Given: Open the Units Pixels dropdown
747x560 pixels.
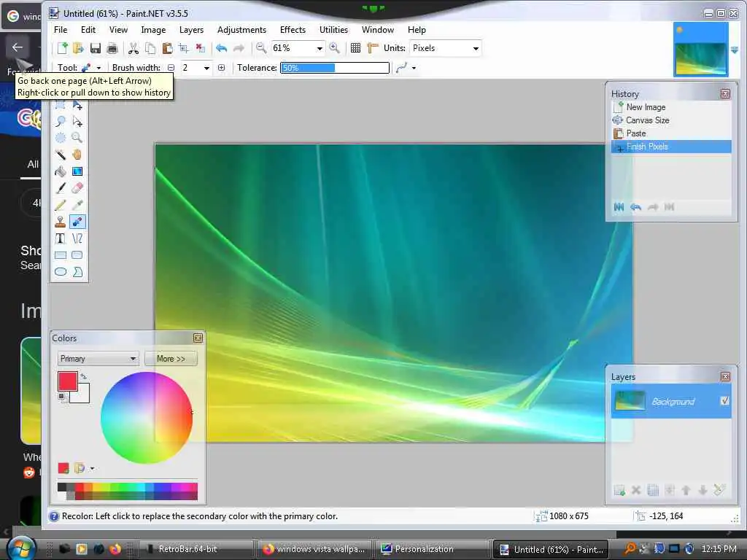Looking at the screenshot, I should coord(476,48).
